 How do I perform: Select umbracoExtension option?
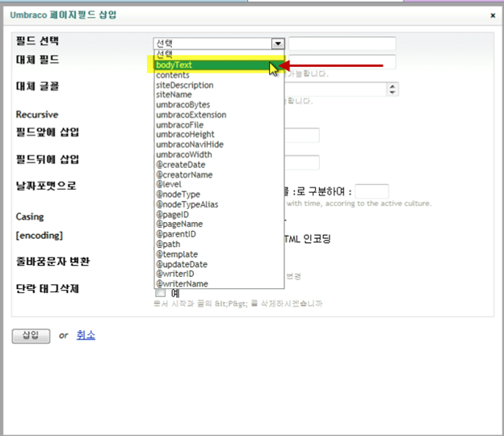(219, 115)
